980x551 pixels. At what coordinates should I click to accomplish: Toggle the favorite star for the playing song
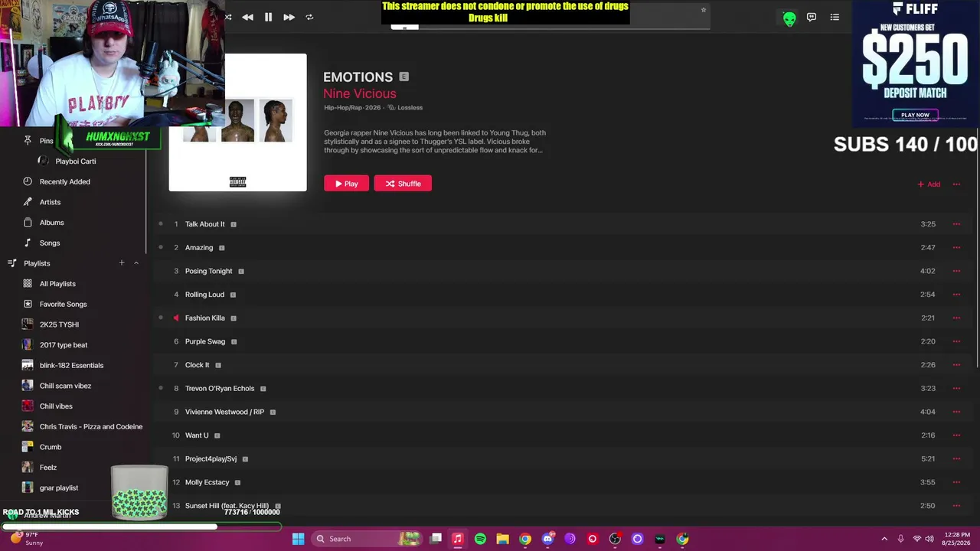[x=704, y=10]
